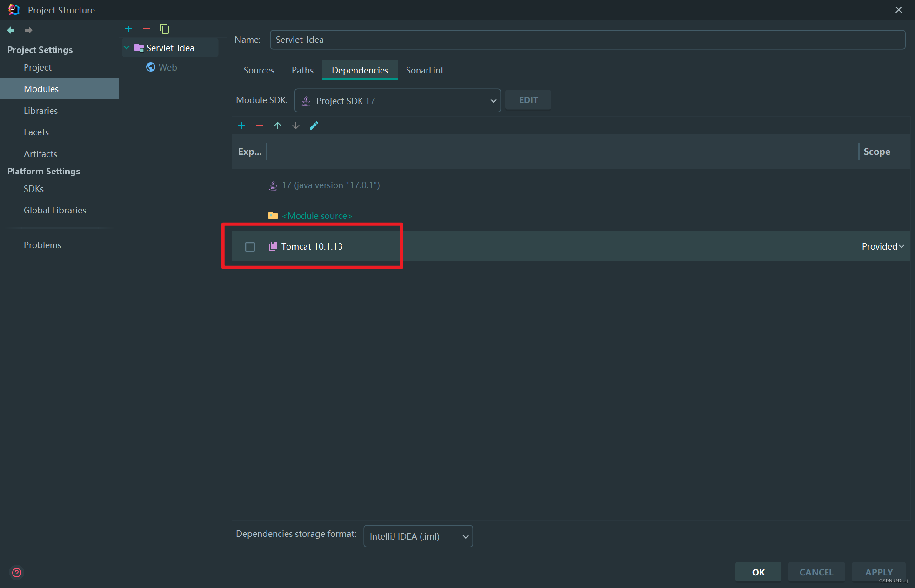Open help with the question mark icon
Image resolution: width=915 pixels, height=588 pixels.
click(x=17, y=572)
